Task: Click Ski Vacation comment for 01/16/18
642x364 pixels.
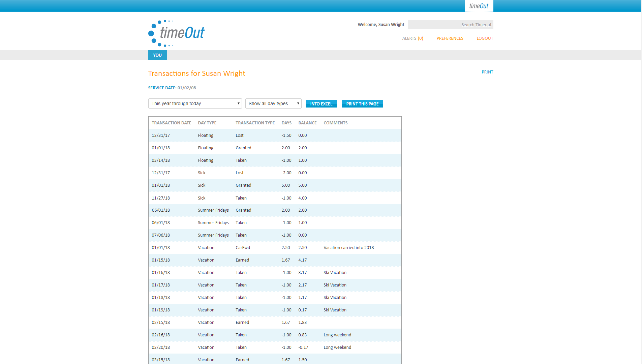Action: (335, 273)
